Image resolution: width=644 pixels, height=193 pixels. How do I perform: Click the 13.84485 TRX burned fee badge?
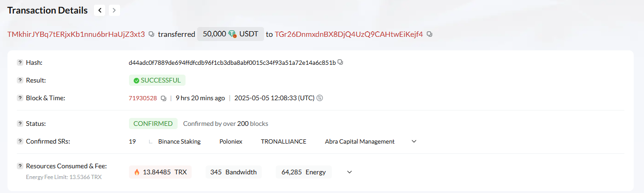pyautogui.click(x=160, y=172)
